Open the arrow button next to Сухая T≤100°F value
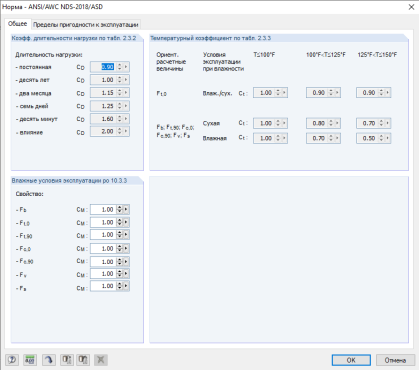Screen dimensions: 420x371 pyautogui.click(x=284, y=123)
